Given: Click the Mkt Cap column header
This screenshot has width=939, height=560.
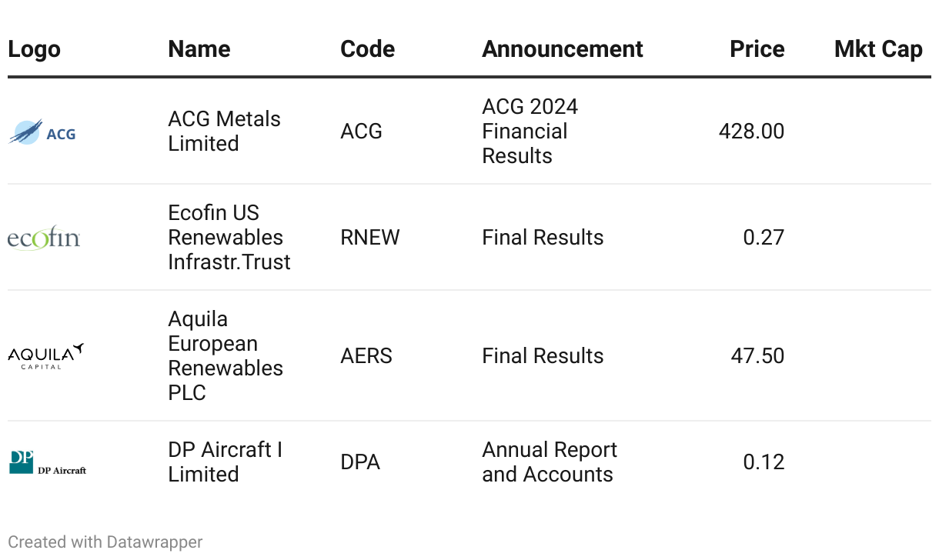Looking at the screenshot, I should pos(877,49).
